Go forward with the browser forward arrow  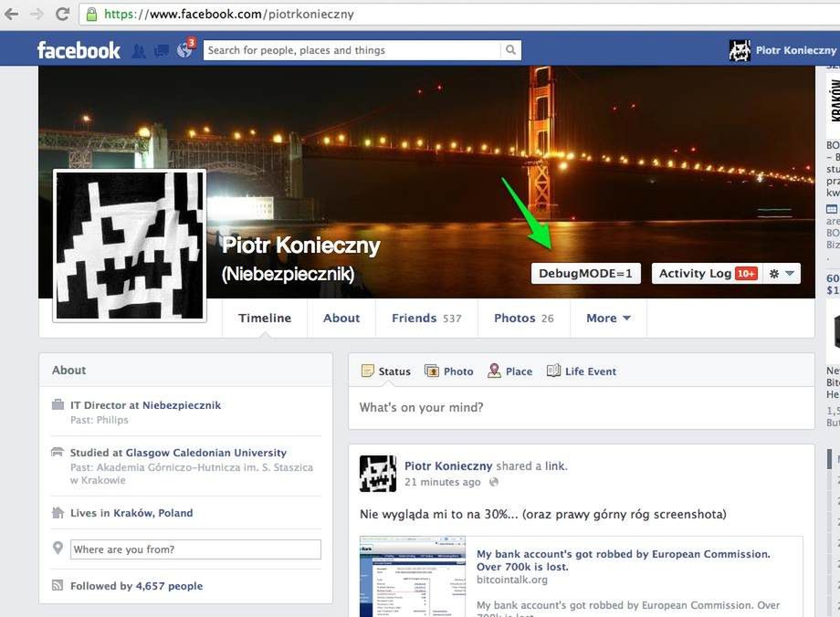coord(37,14)
